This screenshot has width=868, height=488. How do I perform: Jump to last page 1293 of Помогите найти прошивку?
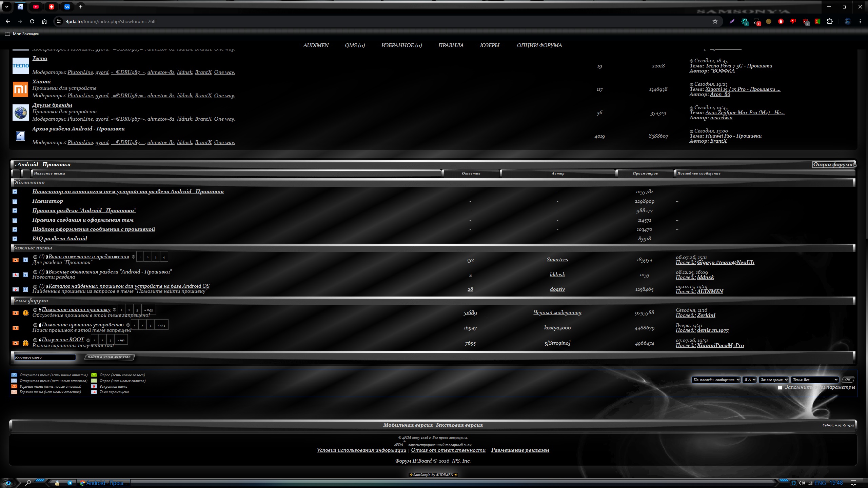(148, 310)
